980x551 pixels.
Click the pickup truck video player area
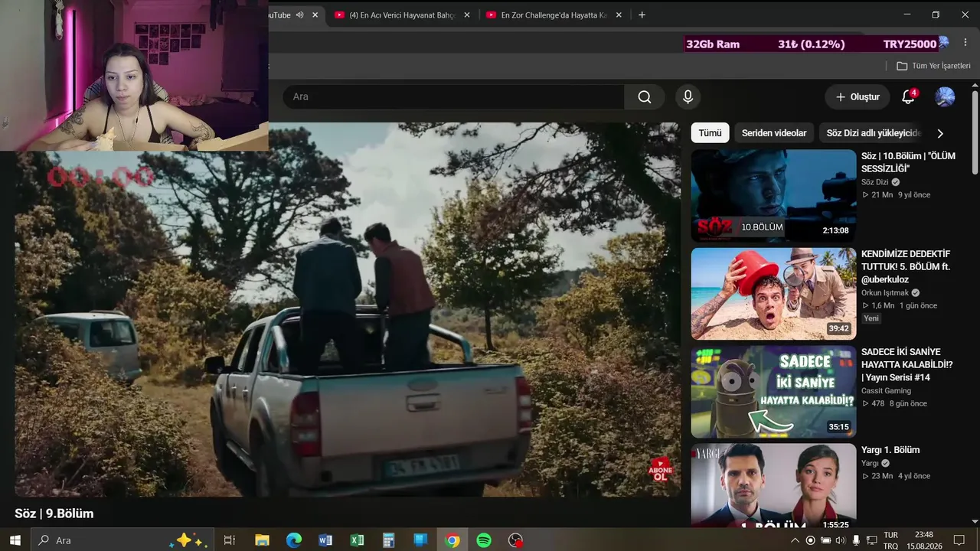click(x=347, y=310)
